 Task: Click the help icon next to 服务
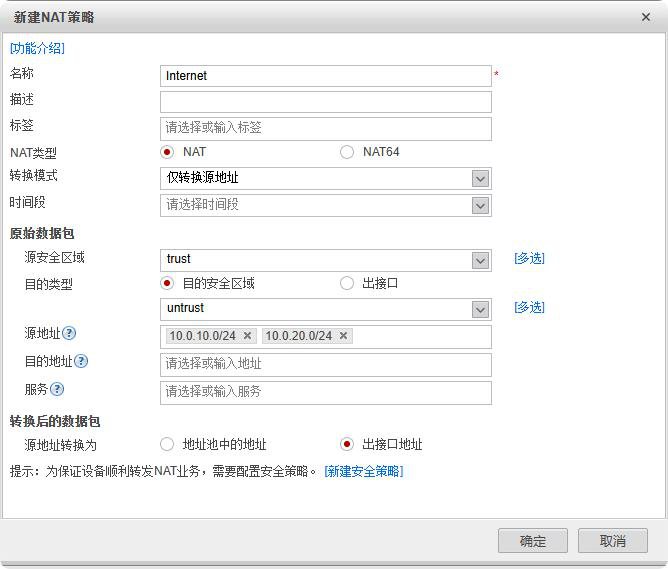point(57,389)
